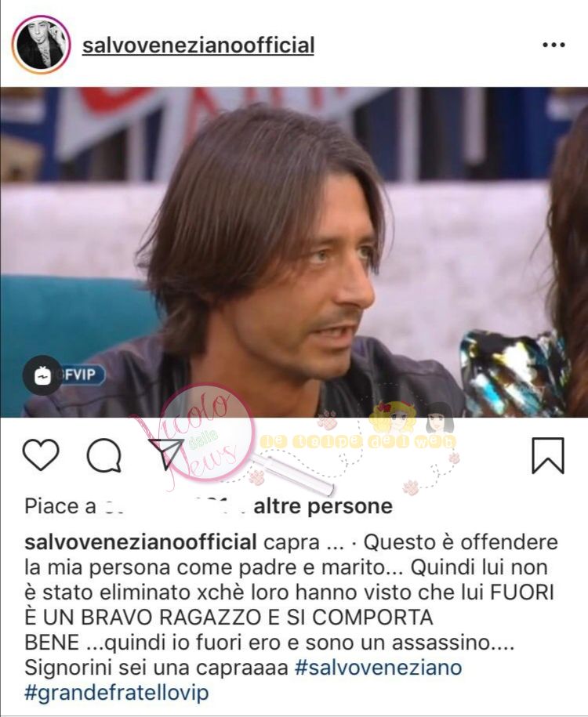Open comments via speech bubble icon
This screenshot has height=717, width=588.
click(x=103, y=455)
